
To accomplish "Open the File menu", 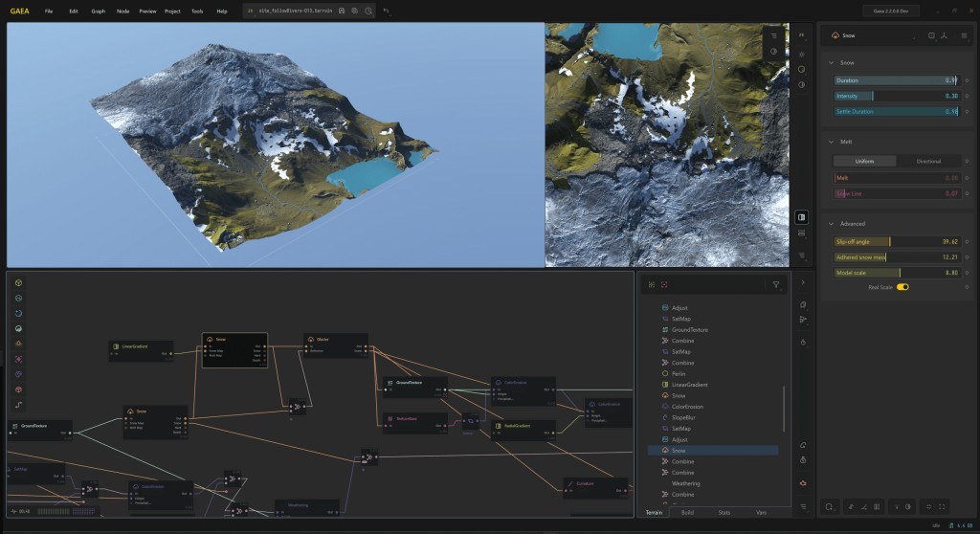I will coord(49,11).
